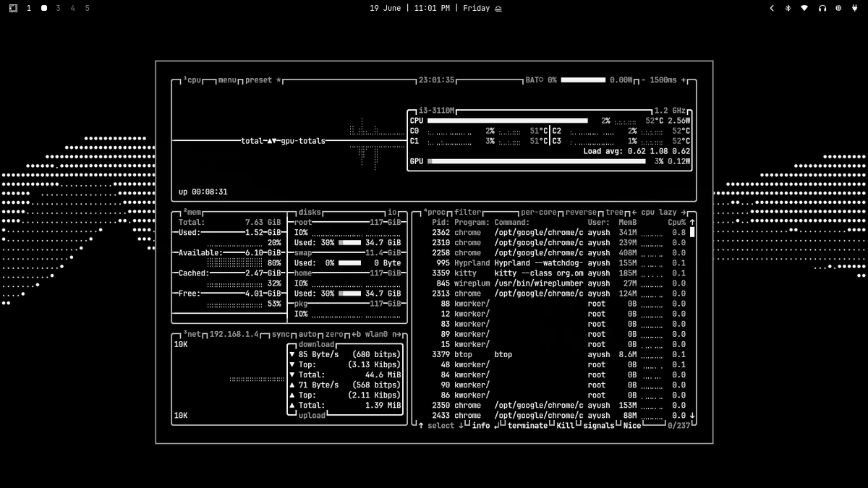Viewport: 868px width, 488px height.
Task: Click the GPU usage meter bar
Action: click(537, 161)
